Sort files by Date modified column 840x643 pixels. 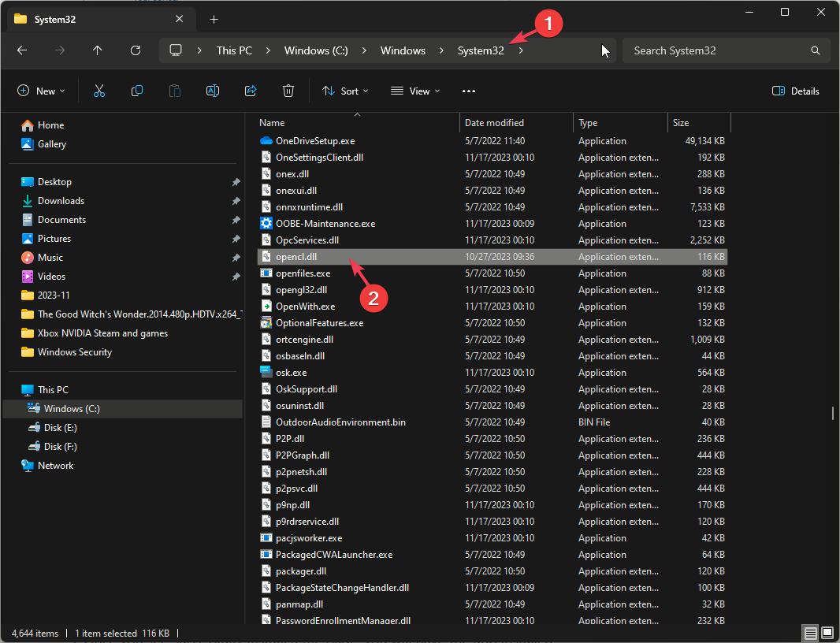click(x=494, y=123)
